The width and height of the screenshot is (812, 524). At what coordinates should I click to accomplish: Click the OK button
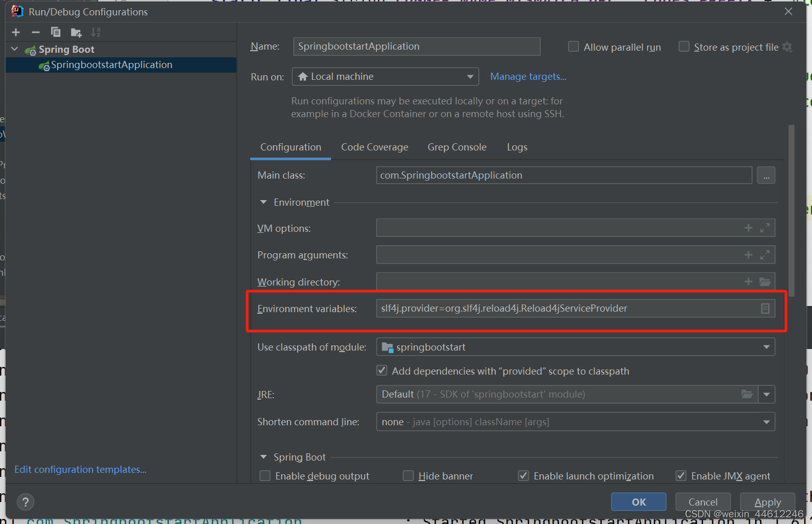click(x=639, y=502)
